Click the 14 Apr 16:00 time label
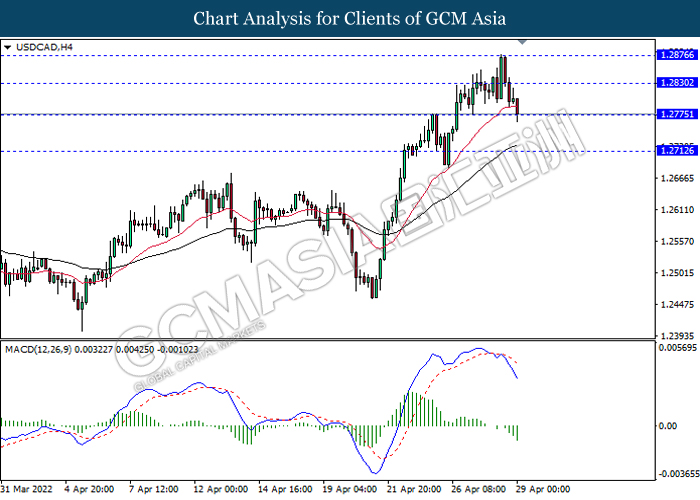Viewport: 700px width, 500px height. [285, 489]
